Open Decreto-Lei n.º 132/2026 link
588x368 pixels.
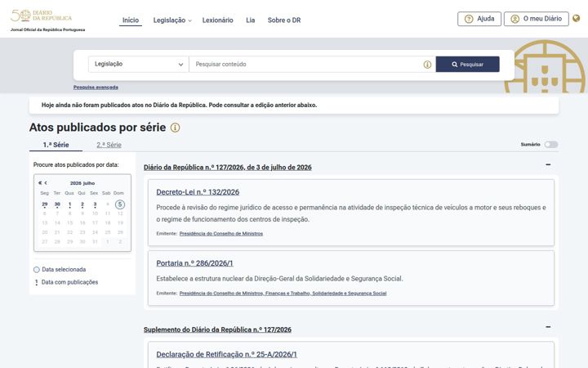pyautogui.click(x=198, y=192)
